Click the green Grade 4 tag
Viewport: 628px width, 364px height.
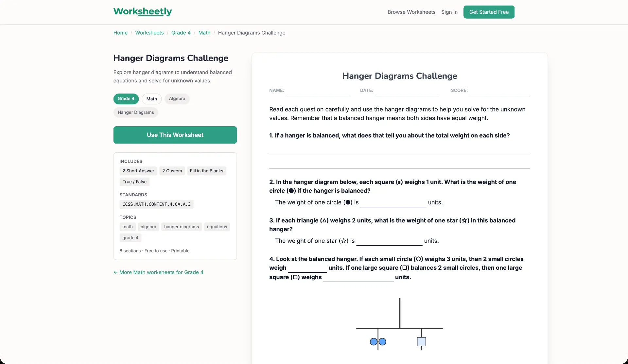[126, 99]
